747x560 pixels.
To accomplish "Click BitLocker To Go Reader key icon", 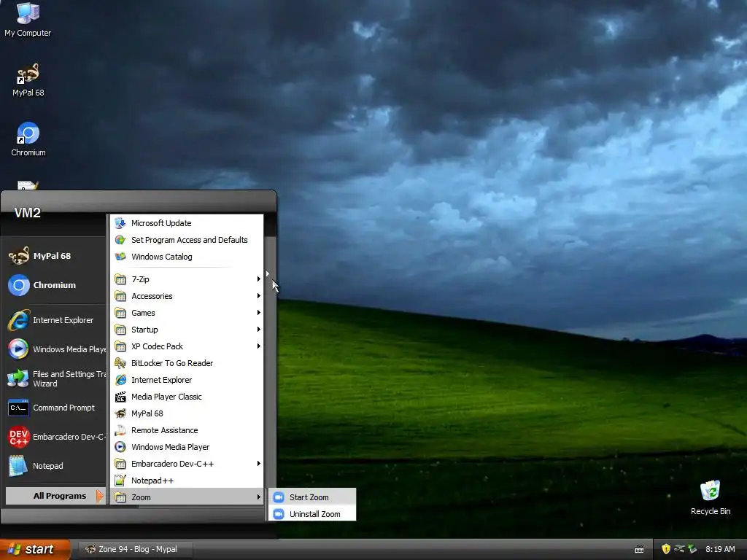I will point(120,363).
